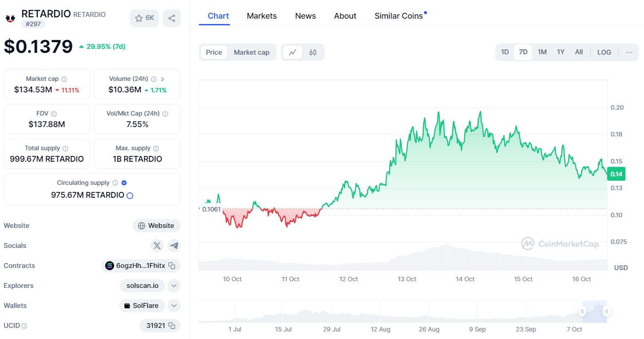
Task: Show Circulating supply info tooltip
Action: coord(115,183)
